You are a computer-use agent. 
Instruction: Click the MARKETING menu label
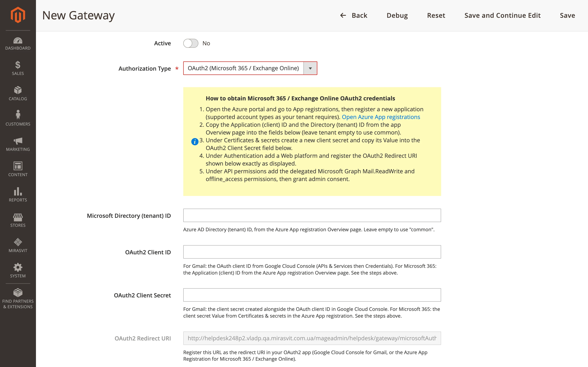coord(18,149)
